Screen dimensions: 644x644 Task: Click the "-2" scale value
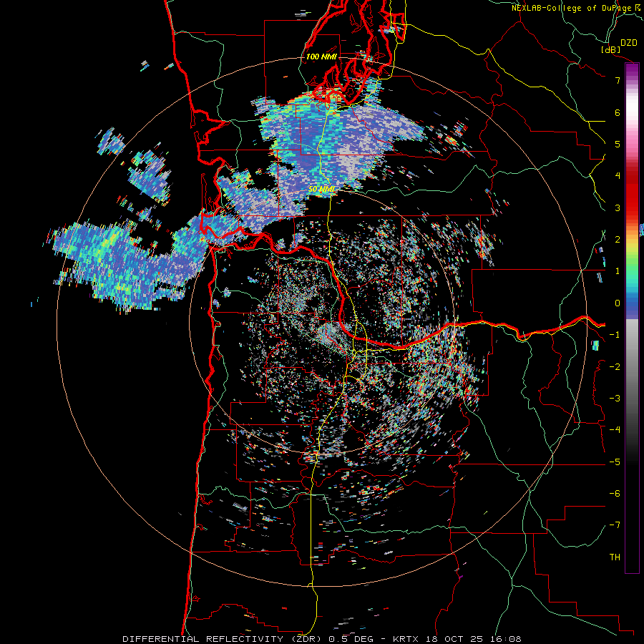(615, 367)
